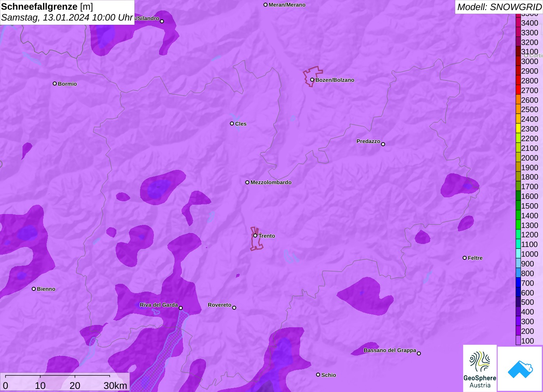Click the Modell: SNOWGRID label
543x392 pixels.
[x=499, y=7]
